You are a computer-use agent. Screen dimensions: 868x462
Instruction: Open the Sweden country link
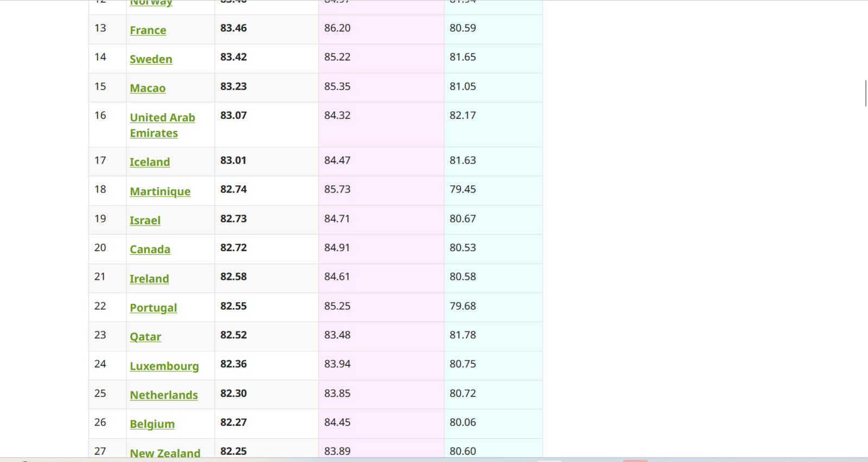click(151, 59)
